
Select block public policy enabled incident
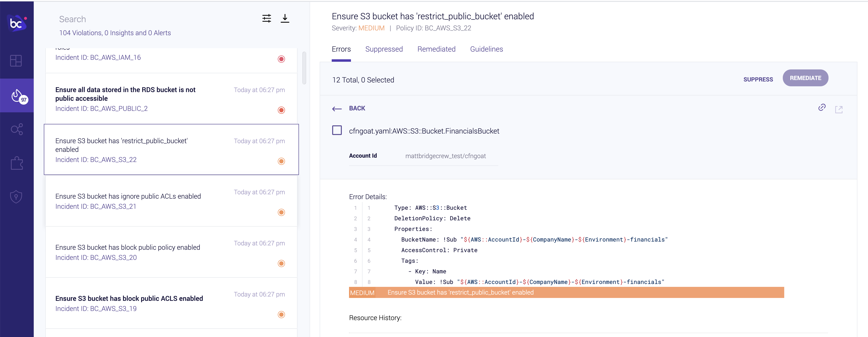[x=171, y=252]
